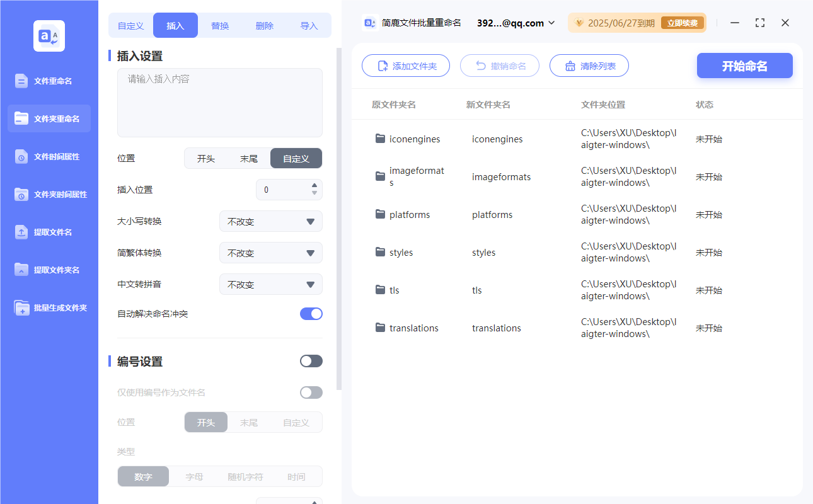The image size is (813, 504).
Task: Select the 文件夹重命名 sidebar icon
Action: click(49, 118)
